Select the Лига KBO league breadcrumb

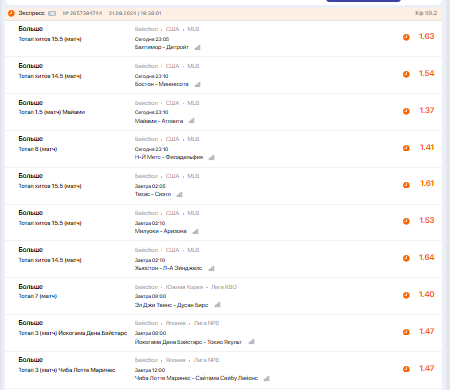tap(224, 287)
